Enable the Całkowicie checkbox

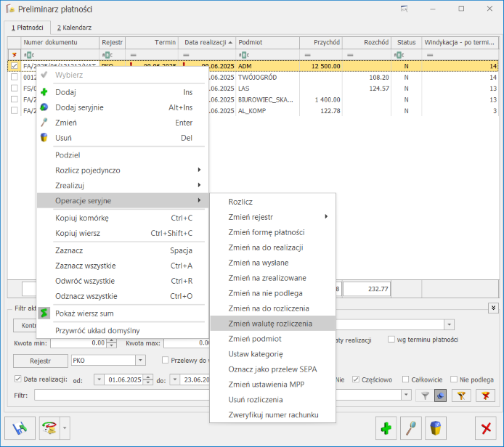(406, 380)
